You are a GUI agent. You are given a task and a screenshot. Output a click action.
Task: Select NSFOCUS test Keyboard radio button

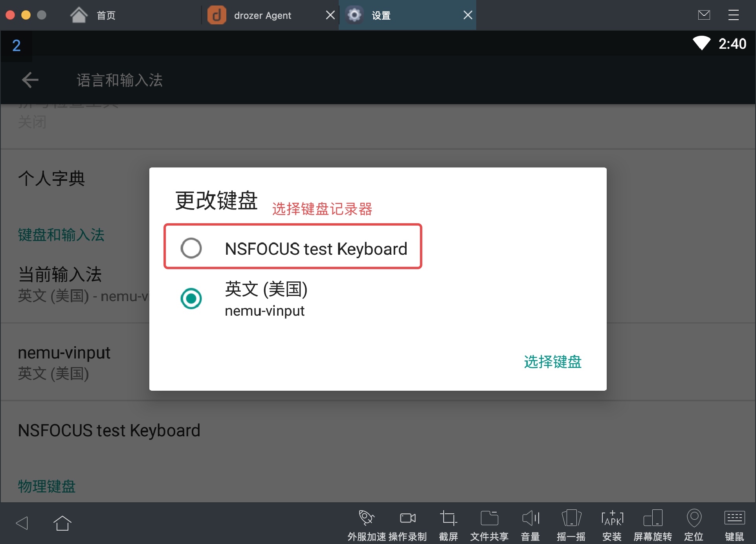click(191, 248)
